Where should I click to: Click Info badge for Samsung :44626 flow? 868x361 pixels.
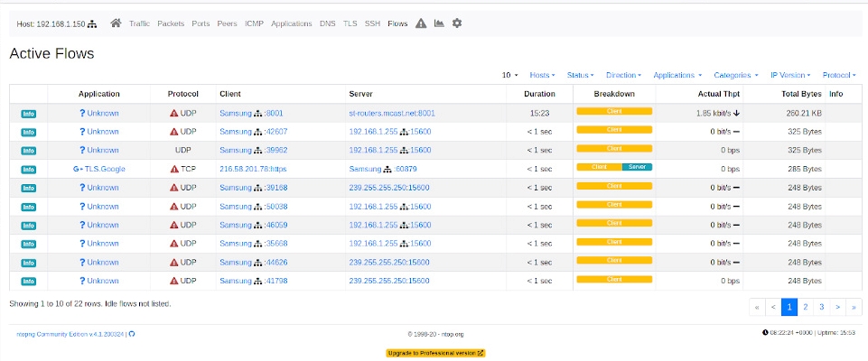click(x=28, y=263)
